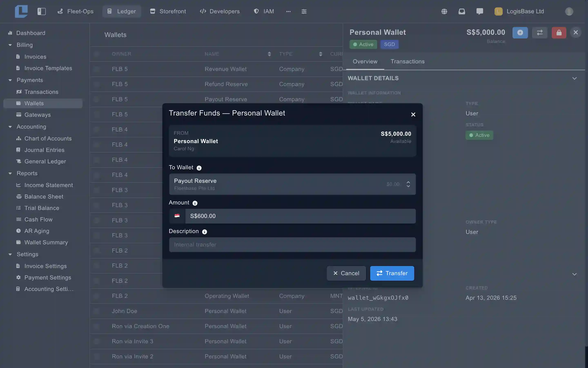The height and width of the screenshot is (368, 588).
Task: Open the Storefront module
Action: click(x=168, y=11)
